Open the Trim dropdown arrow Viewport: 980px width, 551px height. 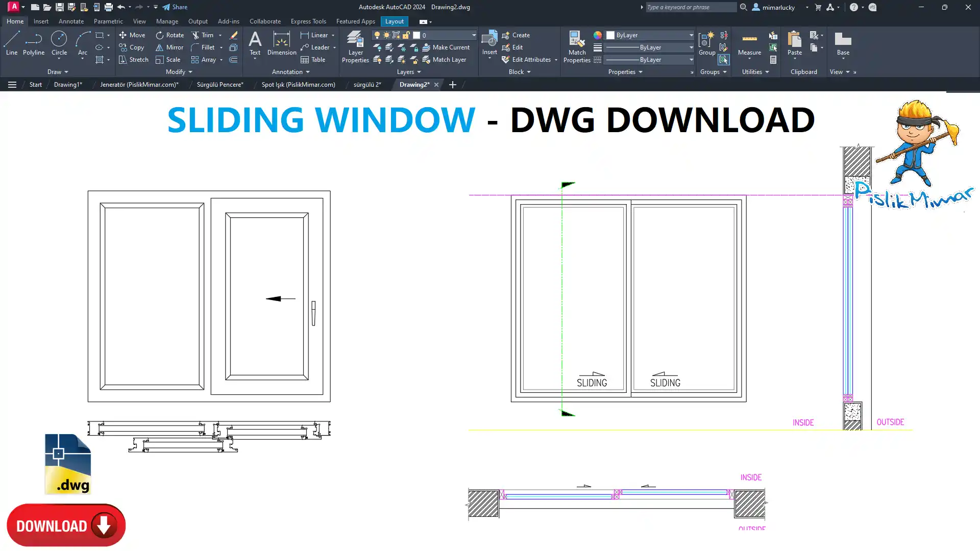click(x=220, y=35)
